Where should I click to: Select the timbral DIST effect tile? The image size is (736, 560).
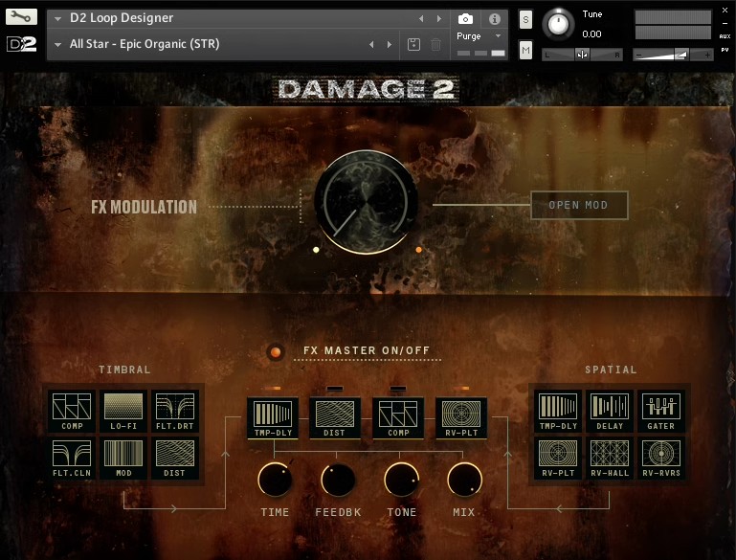point(174,459)
